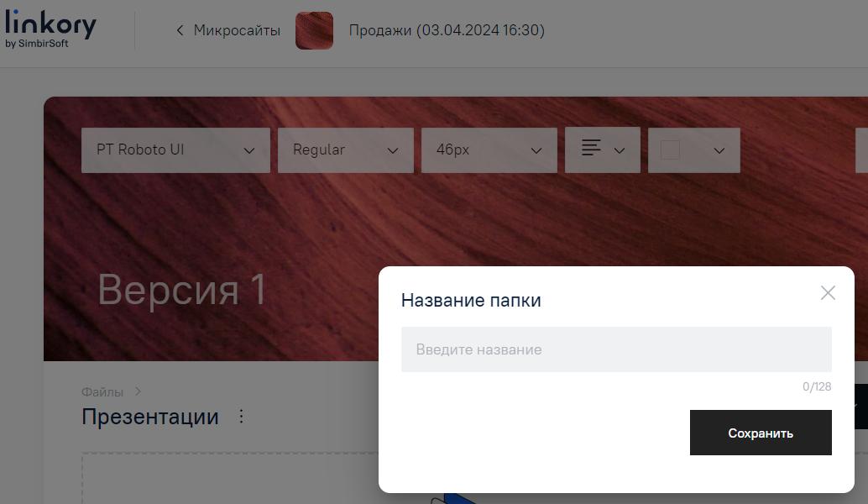Image resolution: width=868 pixels, height=504 pixels.
Task: Open the PT Roboto UI font dropdown
Action: pyautogui.click(x=175, y=150)
